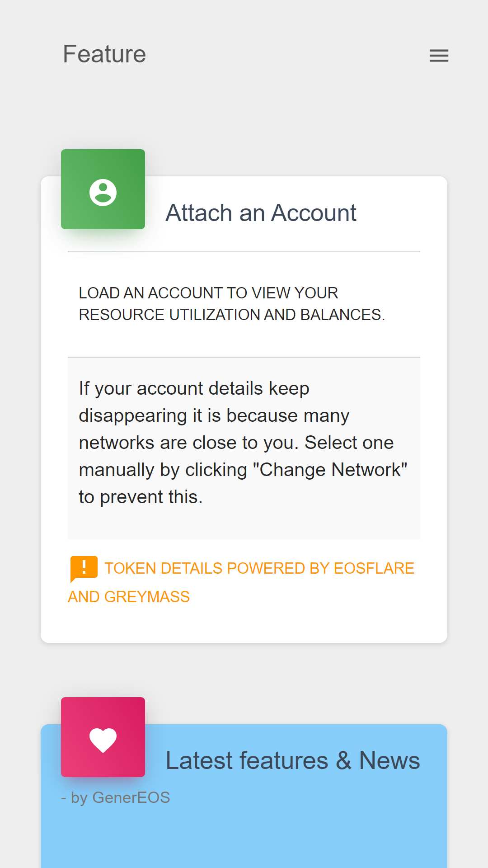This screenshot has height=868, width=488.
Task: Click the pink news tile square
Action: tap(103, 737)
